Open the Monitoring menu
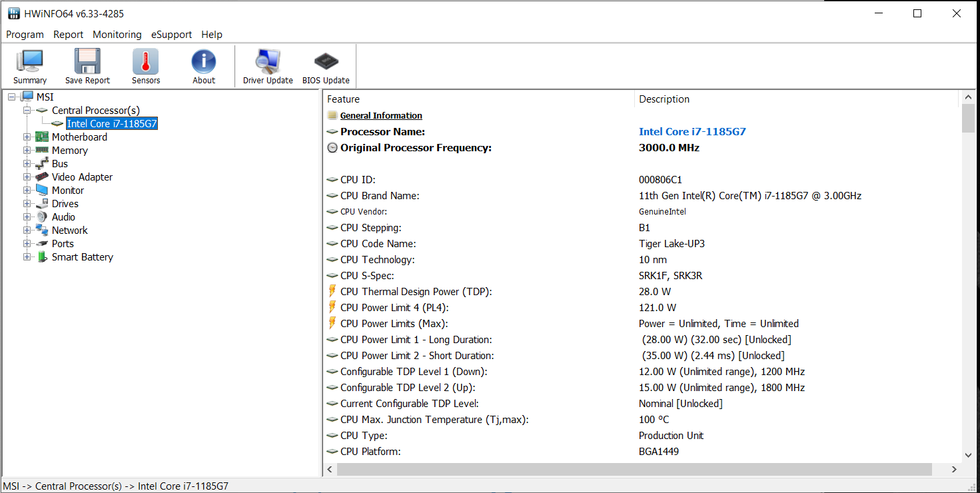This screenshot has height=493, width=980. 117,35
